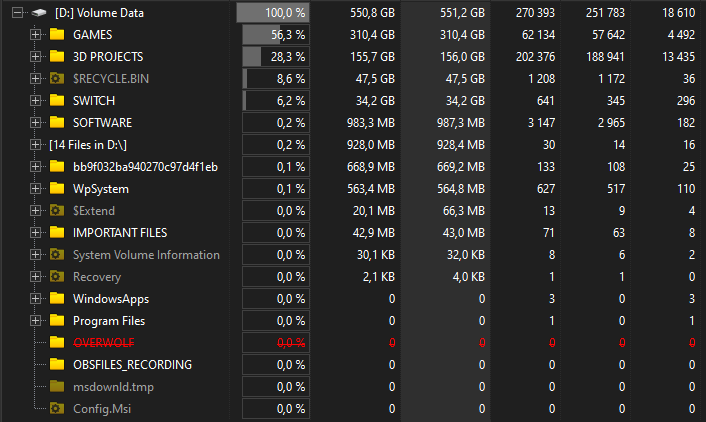Expand the WpSystem folder
706x422 pixels.
click(x=35, y=189)
